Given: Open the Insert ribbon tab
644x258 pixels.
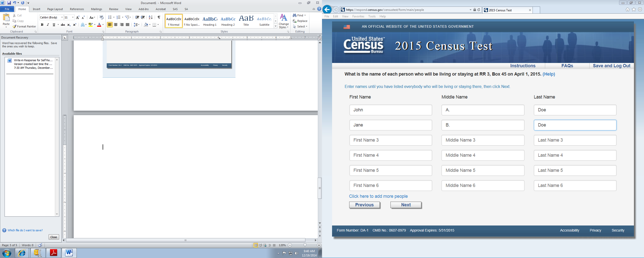Looking at the screenshot, I should coord(36,9).
